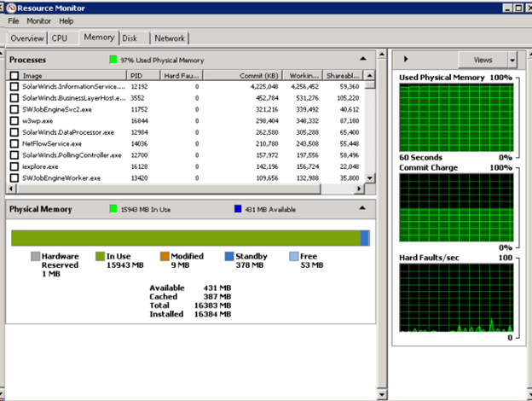The height and width of the screenshot is (401, 532).
Task: Click process list scroll left arrow
Action: [x=11, y=189]
